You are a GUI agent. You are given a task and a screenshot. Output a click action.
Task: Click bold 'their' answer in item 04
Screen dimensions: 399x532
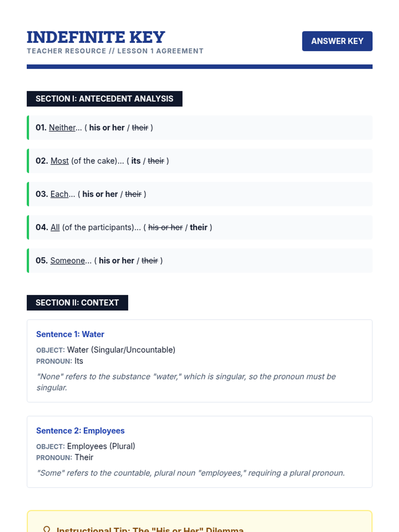click(x=199, y=227)
